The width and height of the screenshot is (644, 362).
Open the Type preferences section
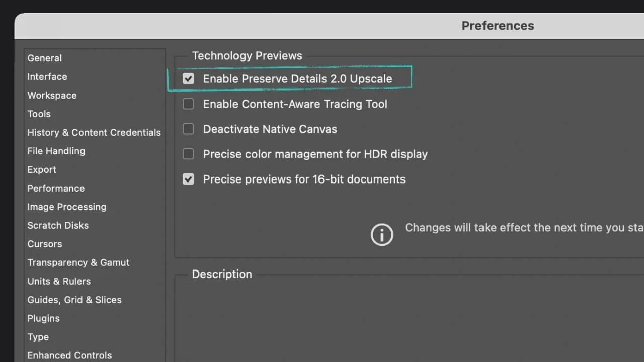pyautogui.click(x=38, y=337)
